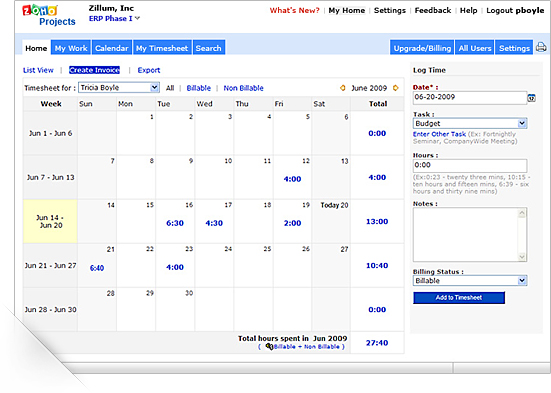Click the My Home link
Image resolution: width=551 pixels, height=393 pixels.
(x=346, y=11)
